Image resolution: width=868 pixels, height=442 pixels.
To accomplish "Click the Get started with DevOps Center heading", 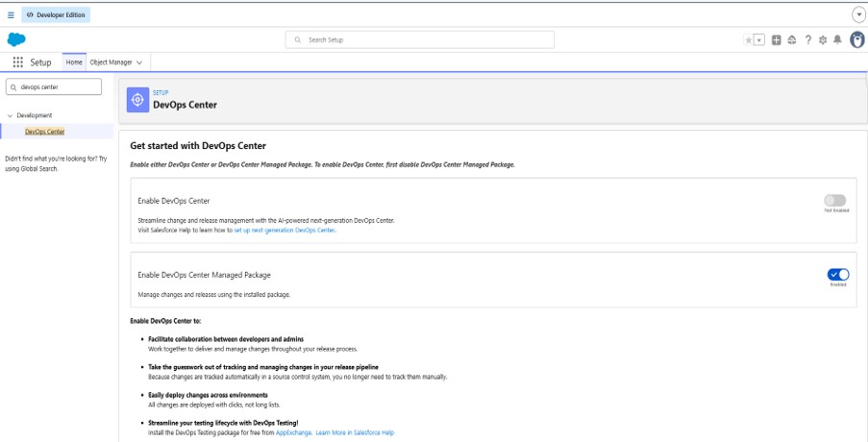I will tap(198, 146).
